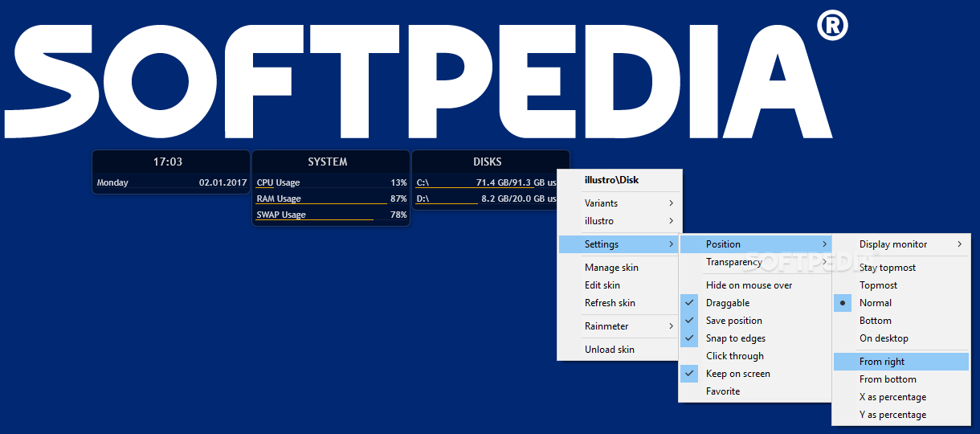The image size is (980, 434).
Task: Enable Hide on mouse over
Action: coord(755,285)
